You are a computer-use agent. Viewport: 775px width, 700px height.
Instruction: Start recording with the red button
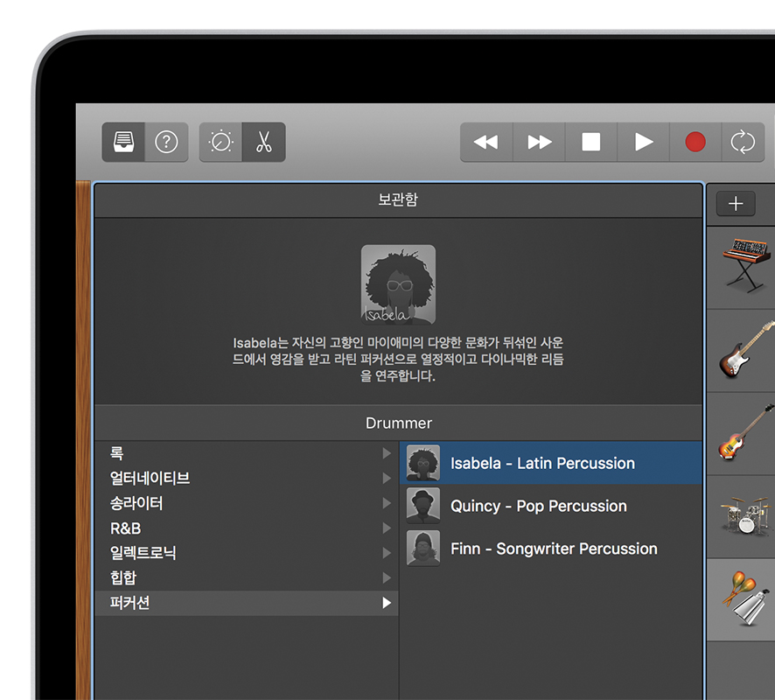(x=695, y=142)
